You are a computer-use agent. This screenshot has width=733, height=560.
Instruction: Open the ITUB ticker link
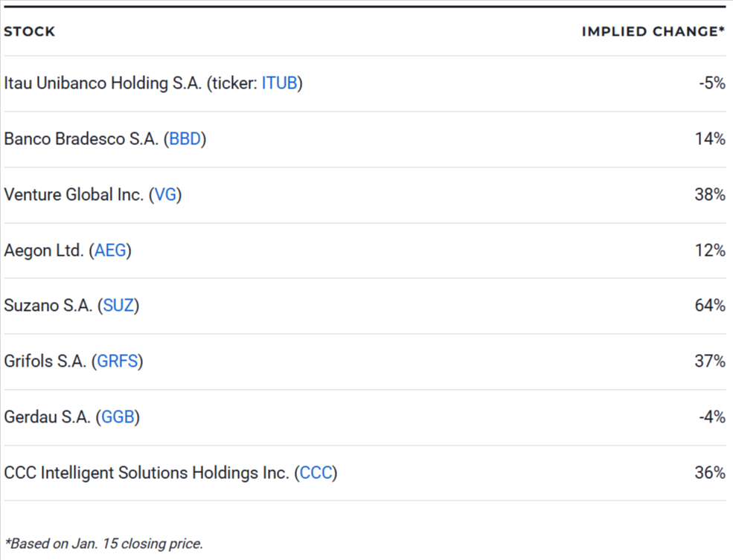(x=279, y=83)
